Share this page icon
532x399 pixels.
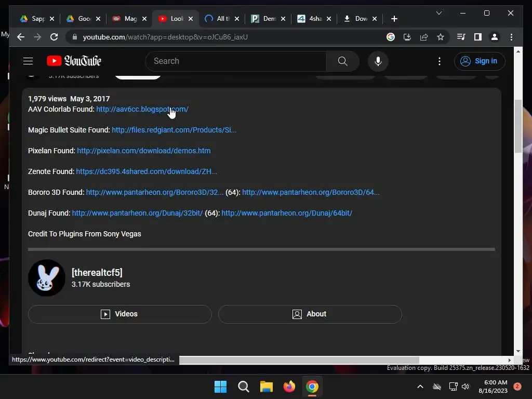tap(424, 37)
